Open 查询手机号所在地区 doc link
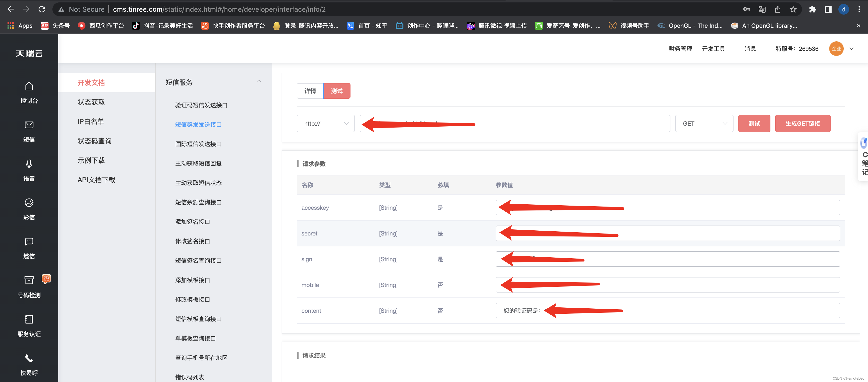This screenshot has height=382, width=868. [x=201, y=358]
